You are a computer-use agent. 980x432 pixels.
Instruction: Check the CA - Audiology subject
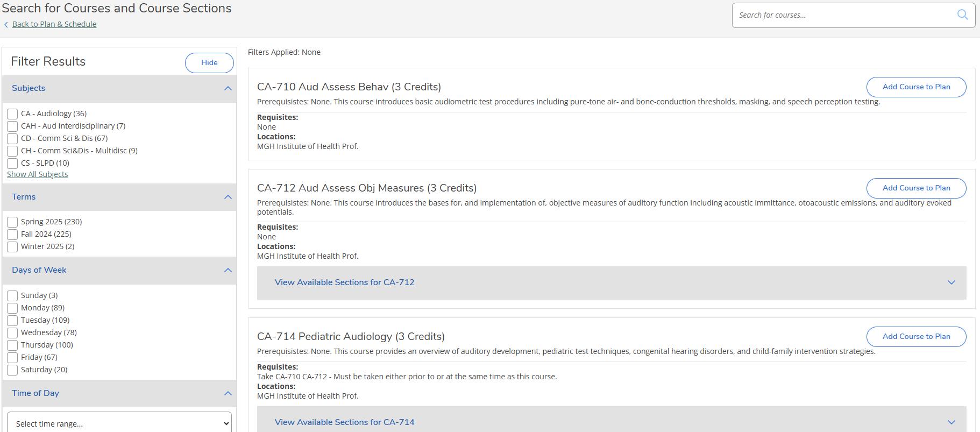12,114
